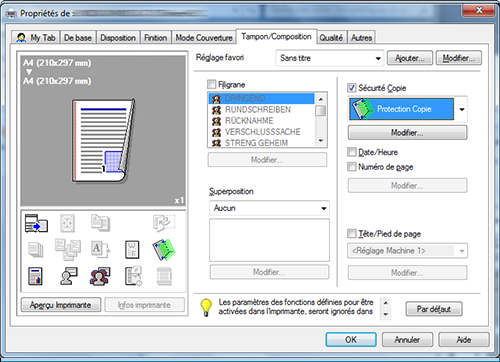Enable the Filigrane checkbox
Viewport: 500px width, 362px height.
211,84
